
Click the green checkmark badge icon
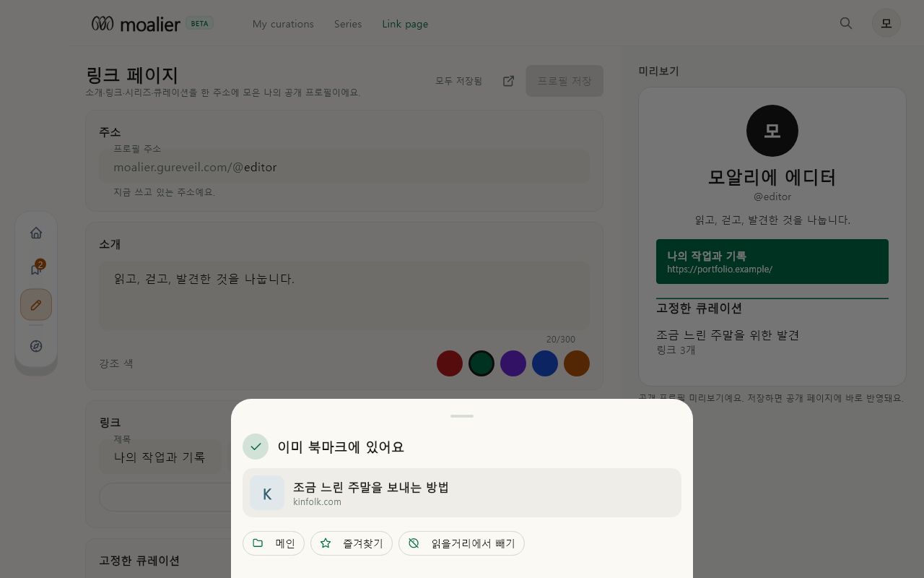tap(256, 447)
